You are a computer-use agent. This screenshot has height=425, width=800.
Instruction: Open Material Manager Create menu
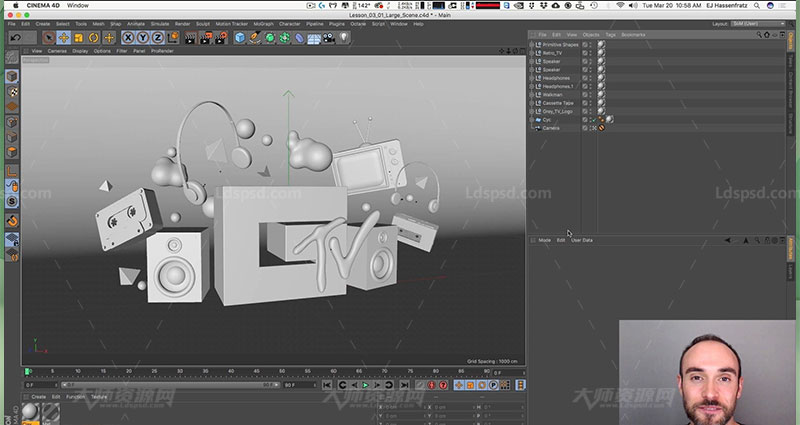pos(39,397)
